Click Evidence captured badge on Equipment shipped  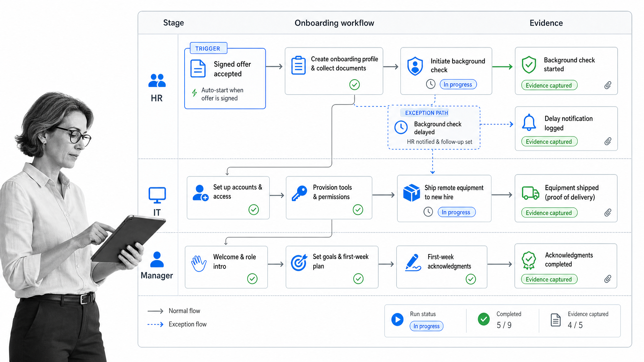[549, 213]
